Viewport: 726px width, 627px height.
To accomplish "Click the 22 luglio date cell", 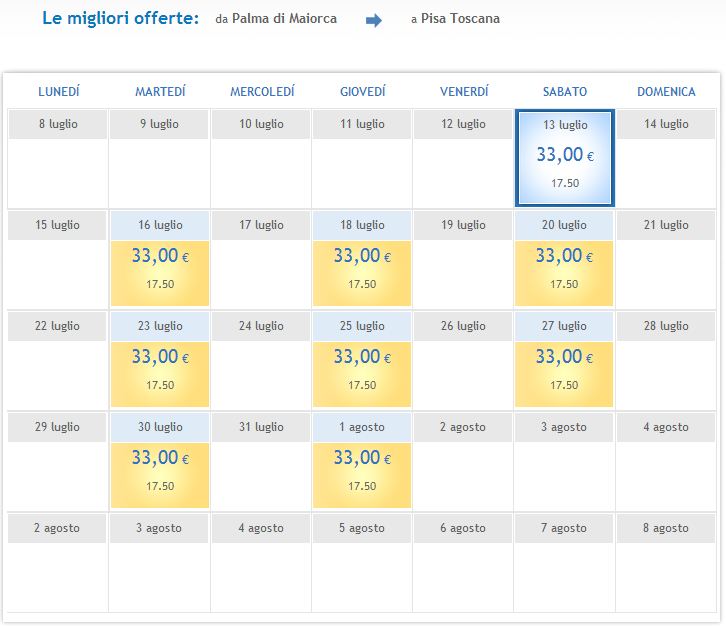I will [57, 326].
